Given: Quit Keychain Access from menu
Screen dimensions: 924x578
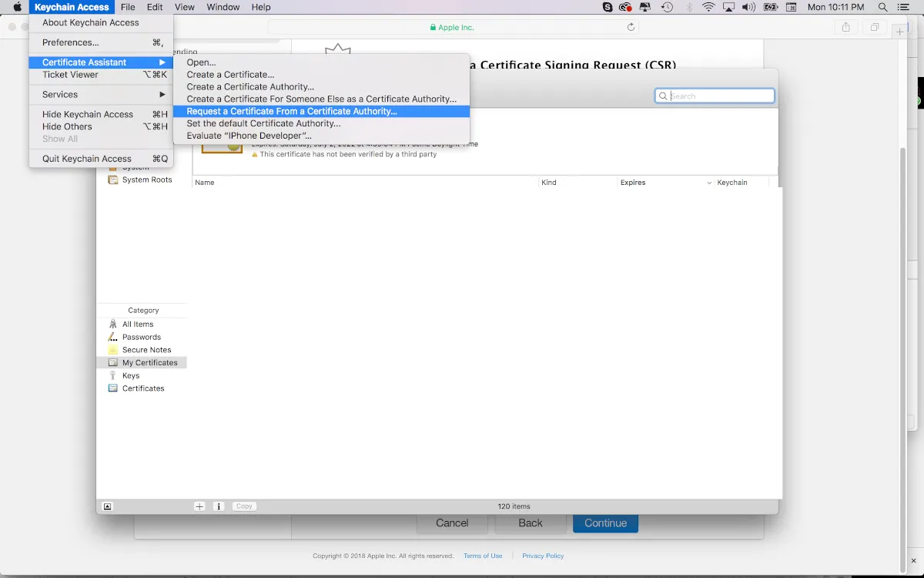Looking at the screenshot, I should tap(101, 159).
